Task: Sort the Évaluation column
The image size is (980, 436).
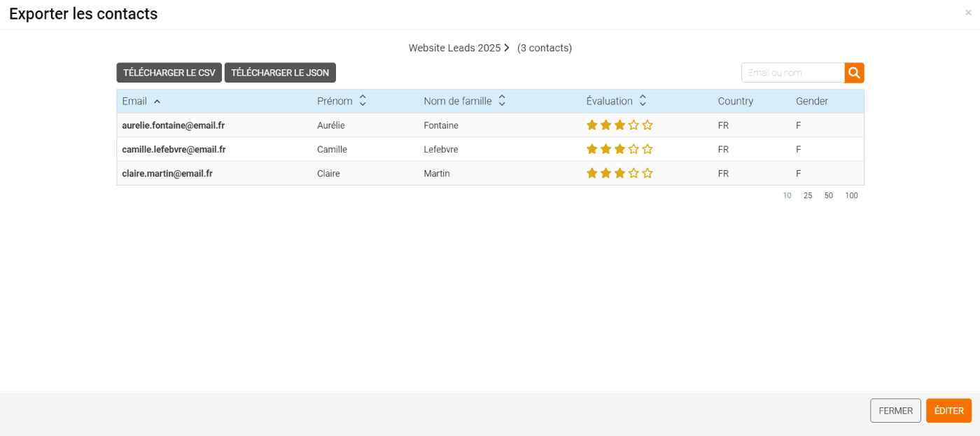Action: pos(643,101)
